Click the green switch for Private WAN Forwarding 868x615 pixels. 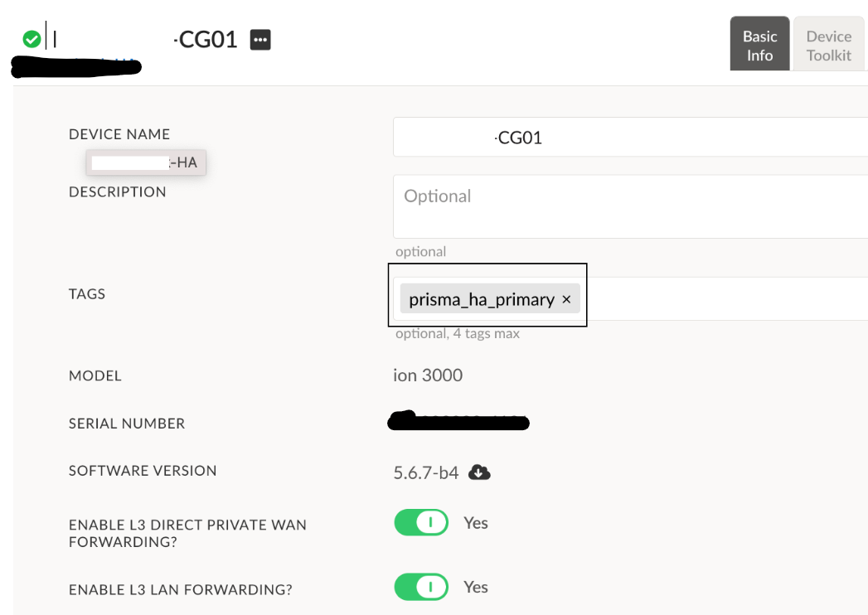click(x=420, y=522)
